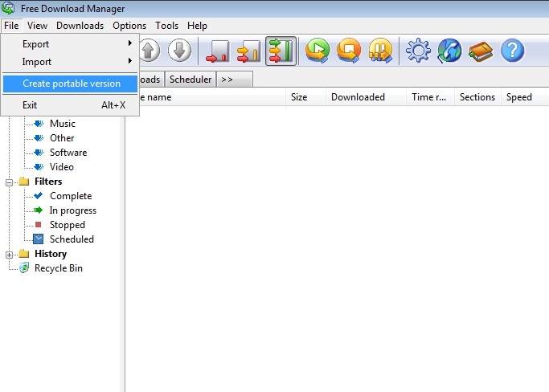Screen dimensions: 549x392
Task: Select medium traffic usage mode icon
Action: [249, 51]
